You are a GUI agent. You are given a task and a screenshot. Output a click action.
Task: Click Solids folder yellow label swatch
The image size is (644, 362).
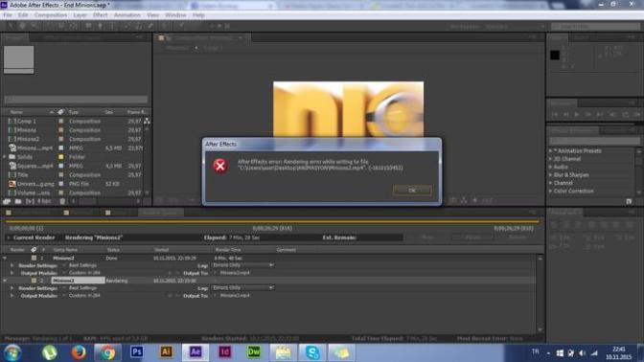tap(61, 157)
